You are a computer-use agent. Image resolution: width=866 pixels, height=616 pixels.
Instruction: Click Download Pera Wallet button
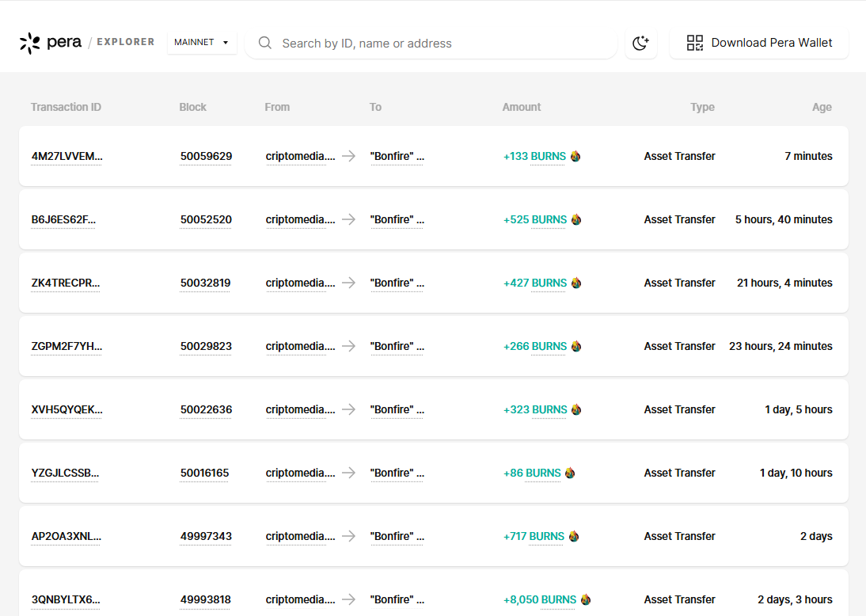tap(759, 43)
